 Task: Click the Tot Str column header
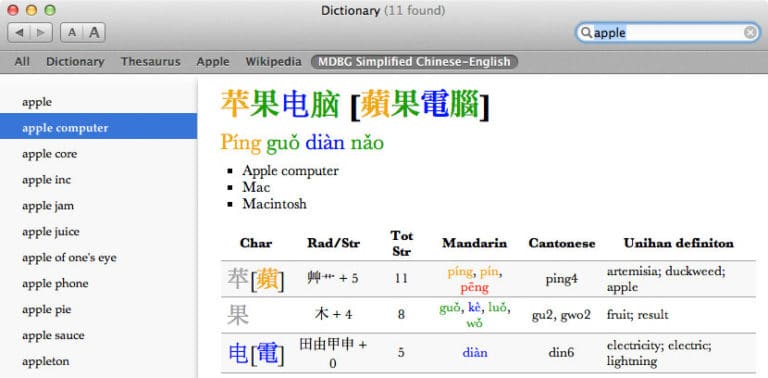(x=401, y=243)
